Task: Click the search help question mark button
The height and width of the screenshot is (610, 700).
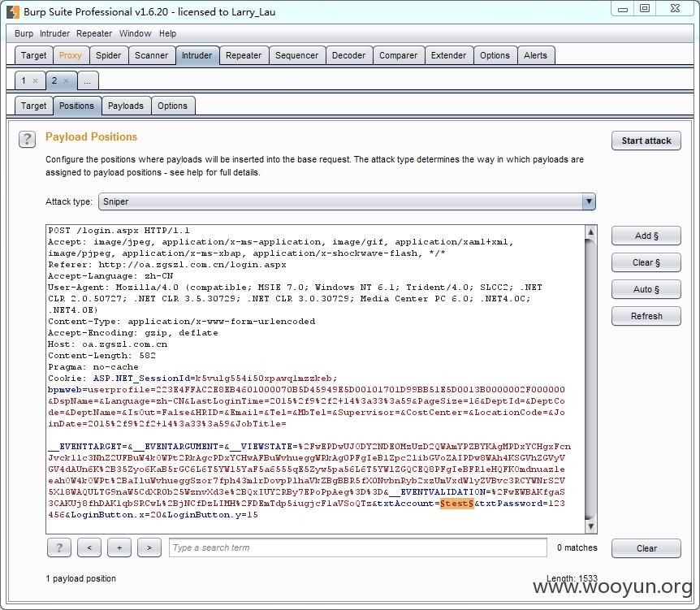Action: click(59, 547)
